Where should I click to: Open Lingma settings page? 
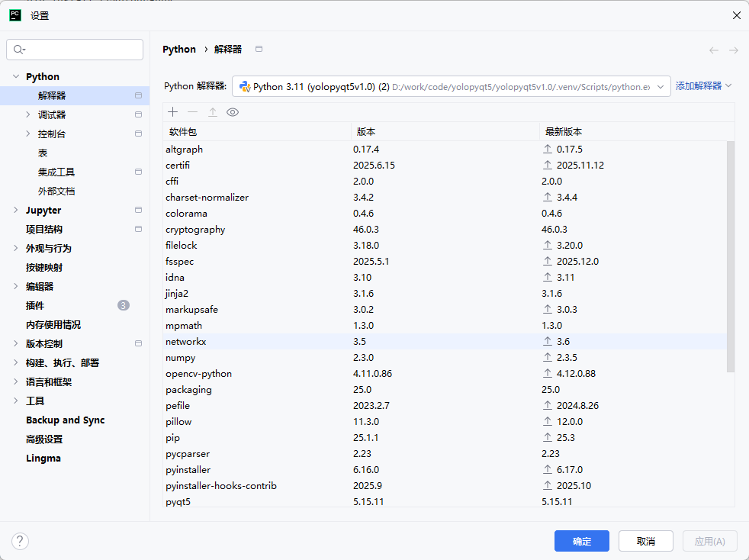click(43, 459)
